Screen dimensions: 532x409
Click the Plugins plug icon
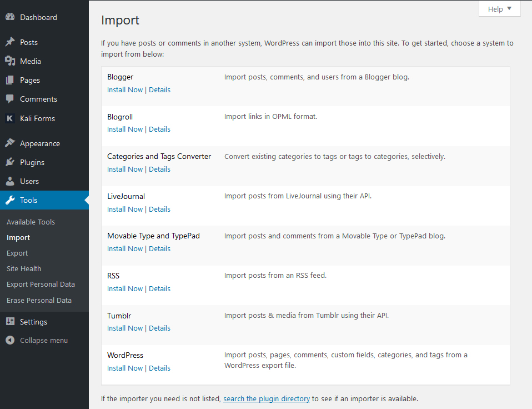[x=10, y=162]
